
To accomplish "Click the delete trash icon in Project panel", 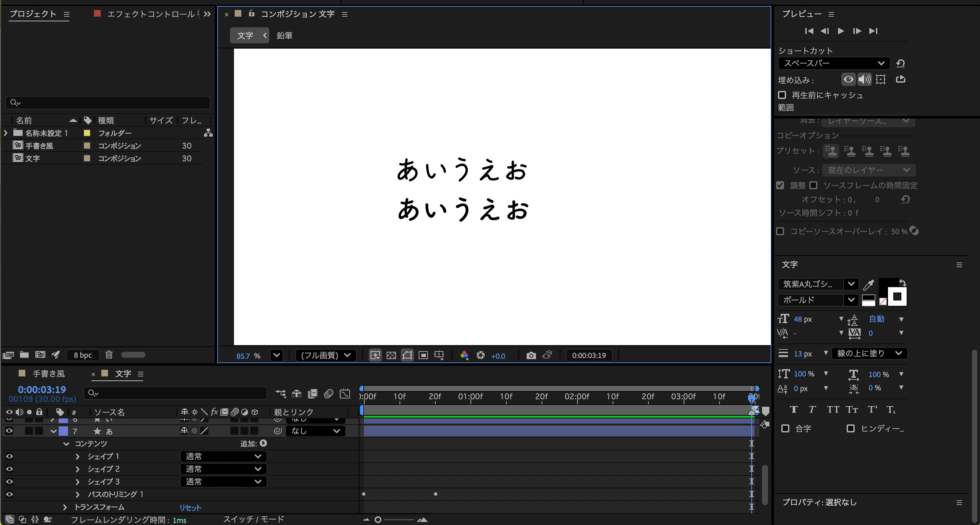I will coord(109,355).
